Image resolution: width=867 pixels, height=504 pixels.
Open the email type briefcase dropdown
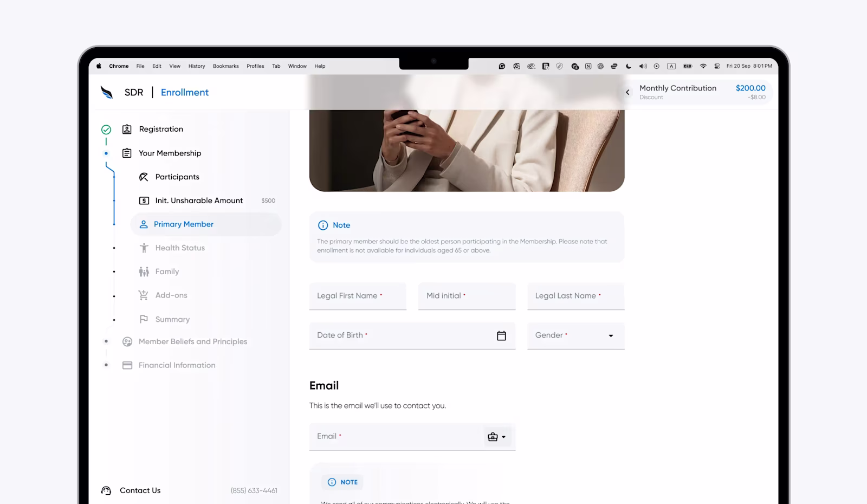(x=497, y=437)
